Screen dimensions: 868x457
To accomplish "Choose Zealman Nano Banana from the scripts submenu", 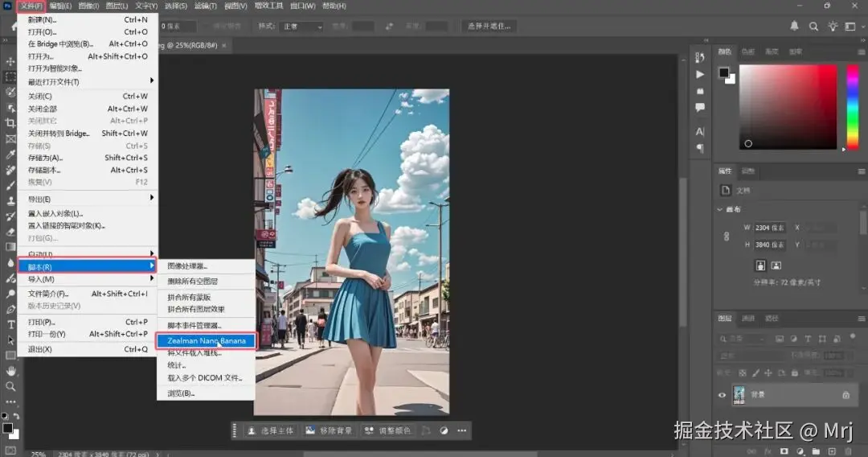I will pyautogui.click(x=207, y=340).
